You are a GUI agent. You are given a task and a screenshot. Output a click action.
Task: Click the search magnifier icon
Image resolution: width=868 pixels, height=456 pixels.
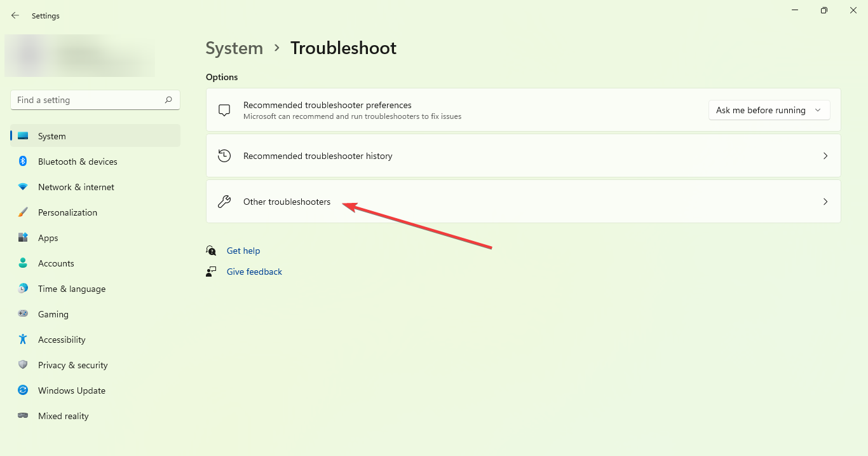tap(168, 100)
